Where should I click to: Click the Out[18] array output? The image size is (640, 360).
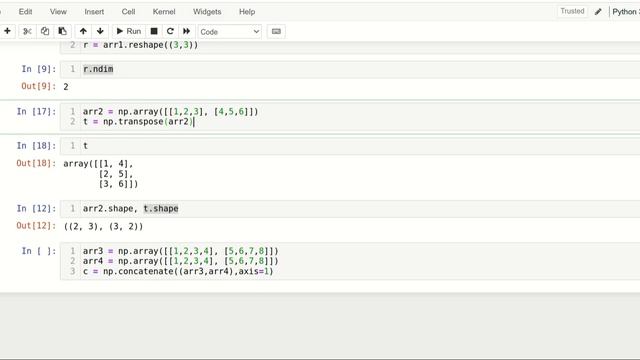pyautogui.click(x=100, y=174)
